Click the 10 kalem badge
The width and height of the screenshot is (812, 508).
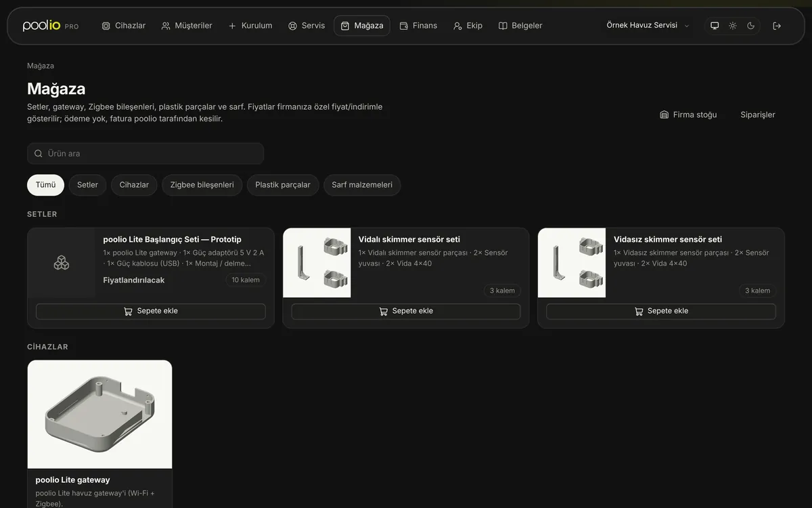(x=246, y=280)
